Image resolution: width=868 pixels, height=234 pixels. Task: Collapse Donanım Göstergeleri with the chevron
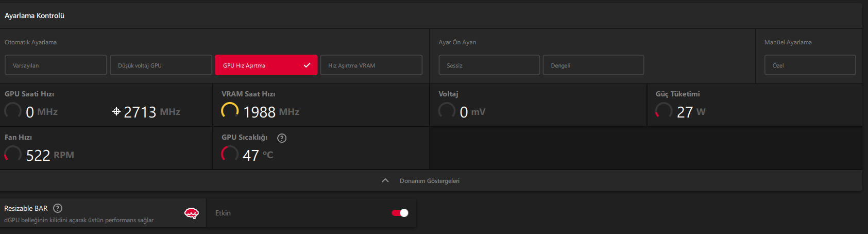(x=385, y=180)
